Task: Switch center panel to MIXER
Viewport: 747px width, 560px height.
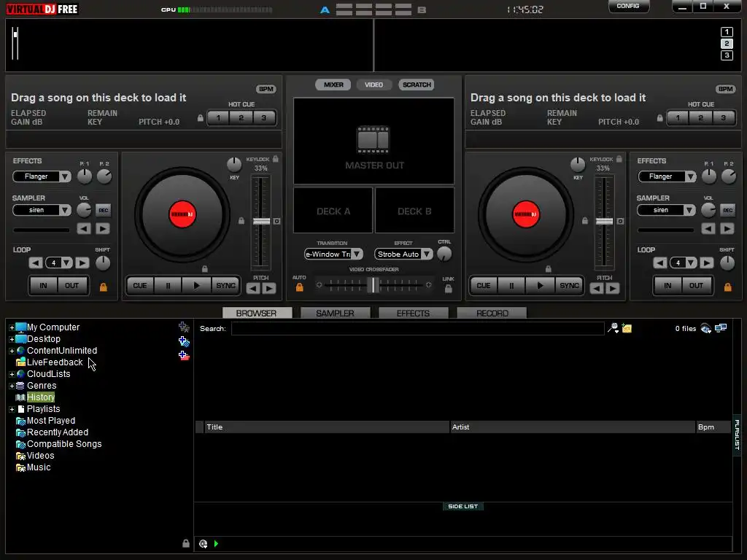Action: (x=333, y=85)
